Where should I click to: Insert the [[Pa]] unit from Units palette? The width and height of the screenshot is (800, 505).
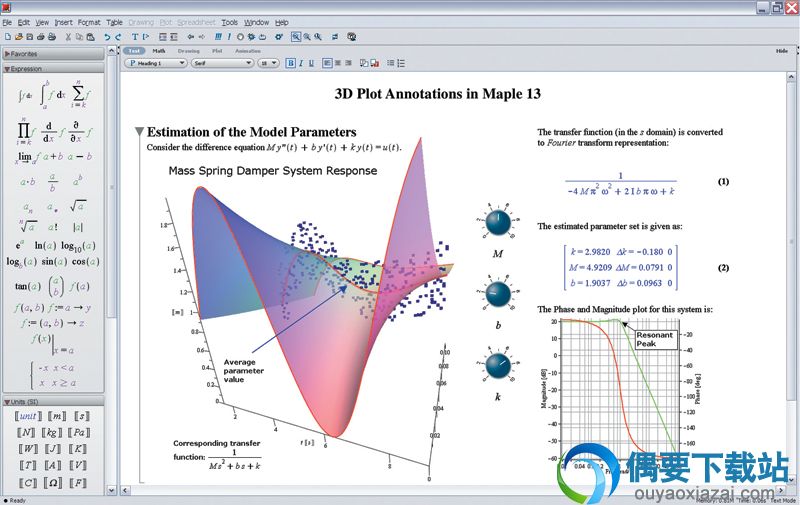pyautogui.click(x=79, y=433)
